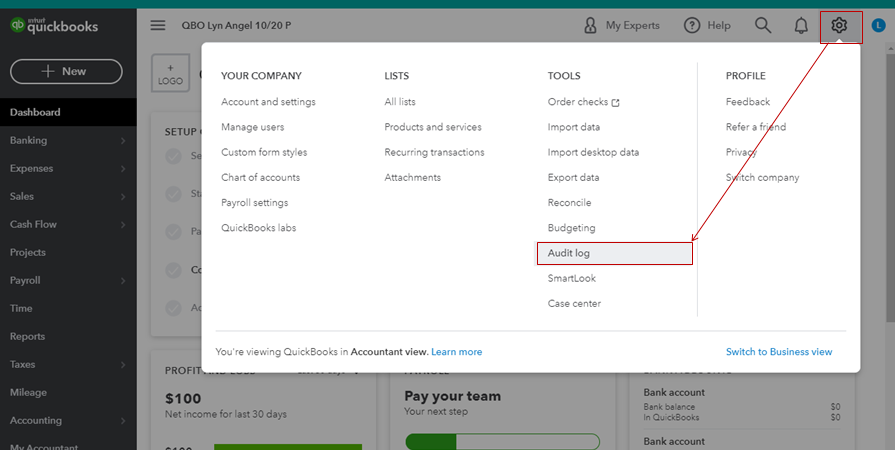
Task: Open Payroll settings
Action: (255, 202)
